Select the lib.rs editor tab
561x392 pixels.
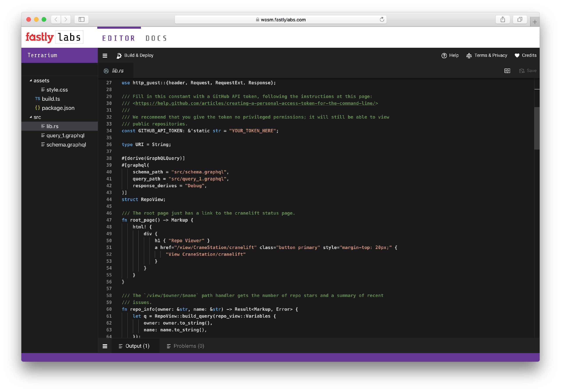[115, 71]
